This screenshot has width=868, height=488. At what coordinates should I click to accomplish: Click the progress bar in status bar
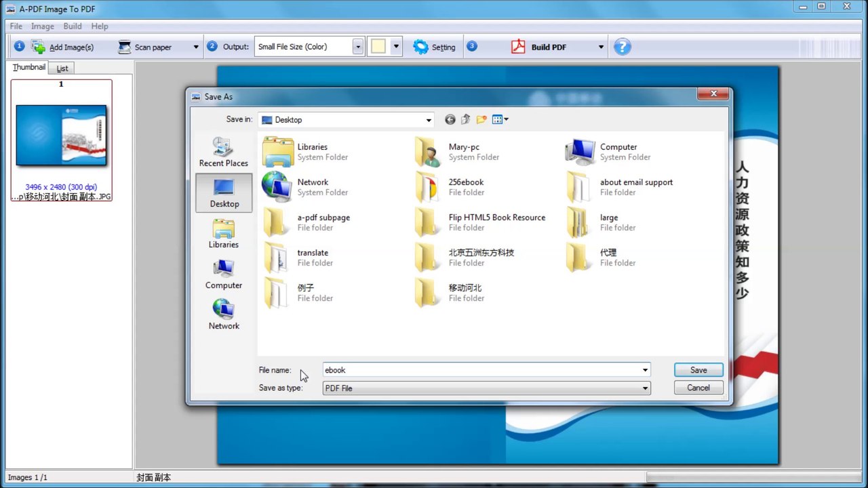(755, 477)
